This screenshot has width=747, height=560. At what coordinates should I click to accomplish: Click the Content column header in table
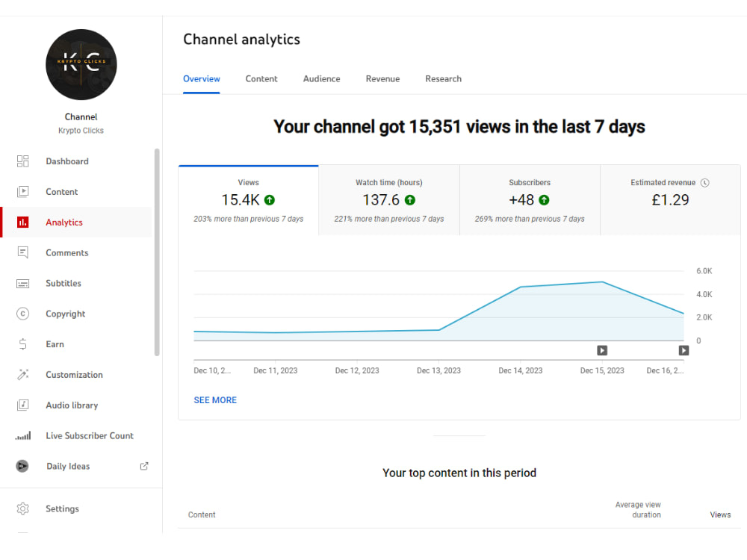(x=202, y=514)
